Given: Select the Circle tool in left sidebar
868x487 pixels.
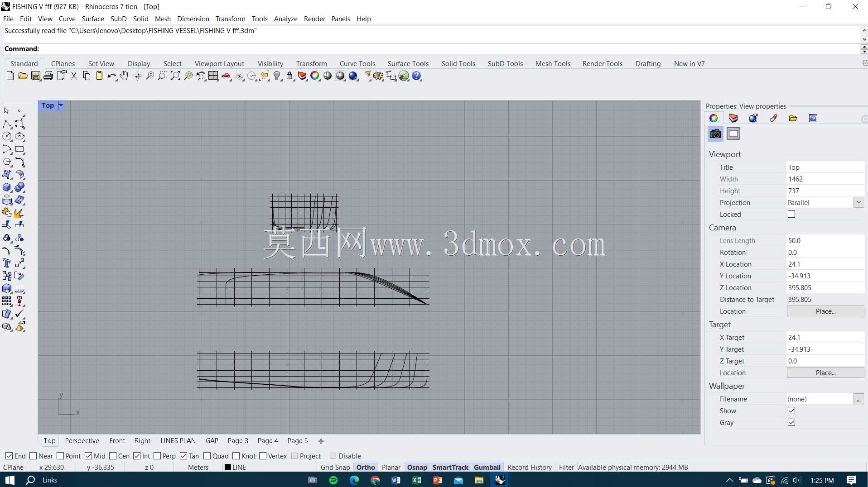Looking at the screenshot, I should [x=7, y=136].
